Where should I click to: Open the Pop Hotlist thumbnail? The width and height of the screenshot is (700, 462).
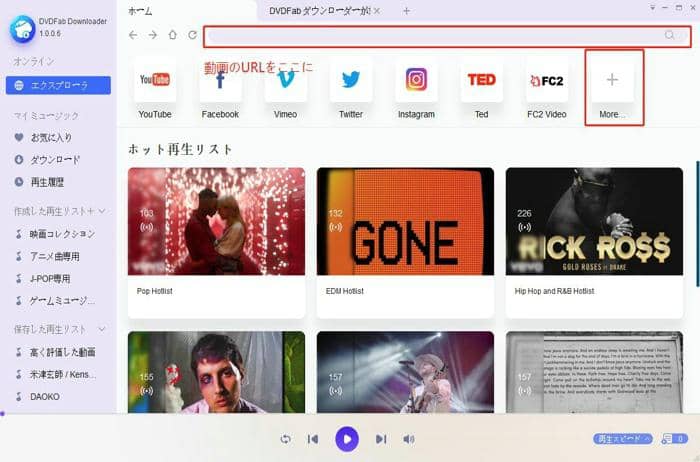[217, 221]
